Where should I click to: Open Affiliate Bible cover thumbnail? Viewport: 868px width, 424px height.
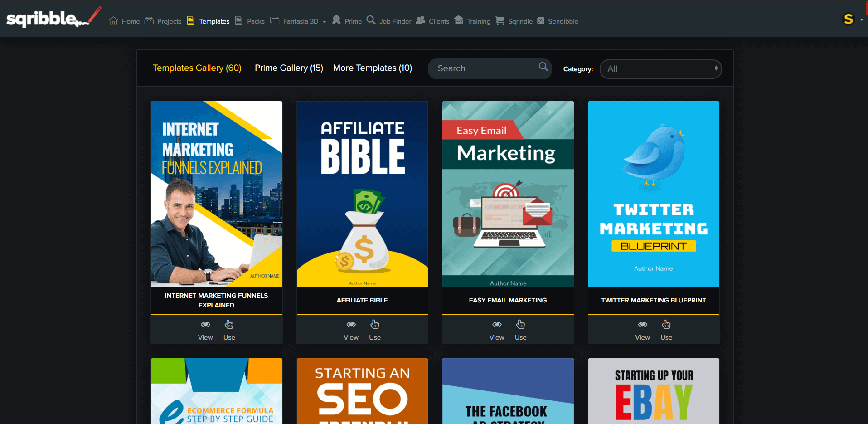pos(362,194)
